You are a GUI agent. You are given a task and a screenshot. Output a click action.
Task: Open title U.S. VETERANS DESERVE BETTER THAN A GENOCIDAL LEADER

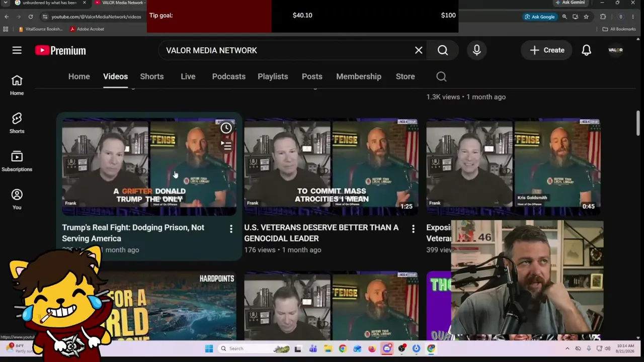click(x=321, y=233)
